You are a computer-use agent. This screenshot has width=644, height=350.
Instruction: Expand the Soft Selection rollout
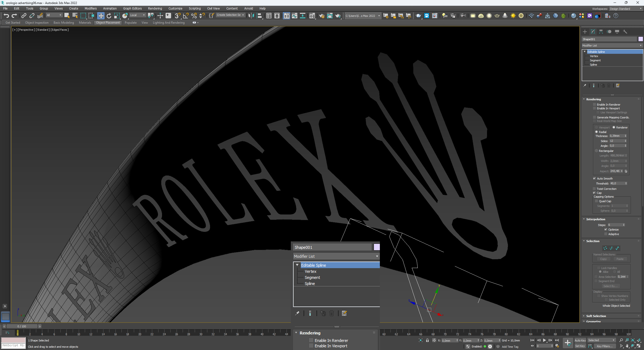[596, 316]
